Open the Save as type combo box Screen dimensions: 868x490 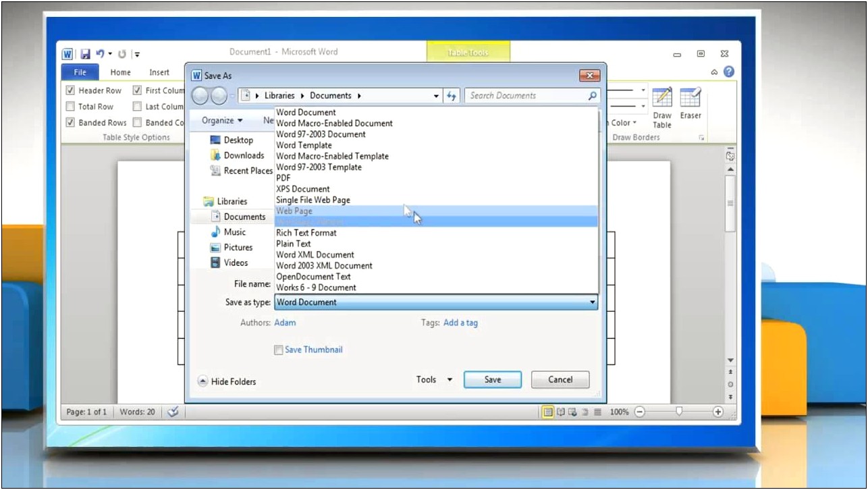(436, 302)
